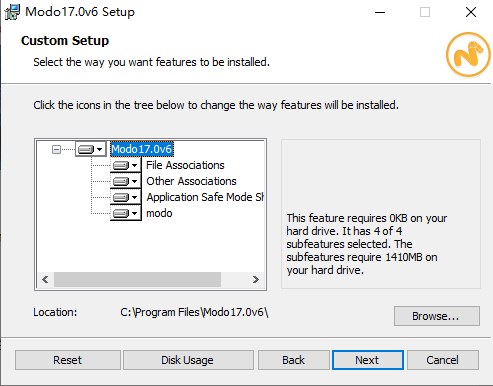The height and width of the screenshot is (386, 493).
Task: Cancel the Modo setup
Action: pyautogui.click(x=443, y=360)
